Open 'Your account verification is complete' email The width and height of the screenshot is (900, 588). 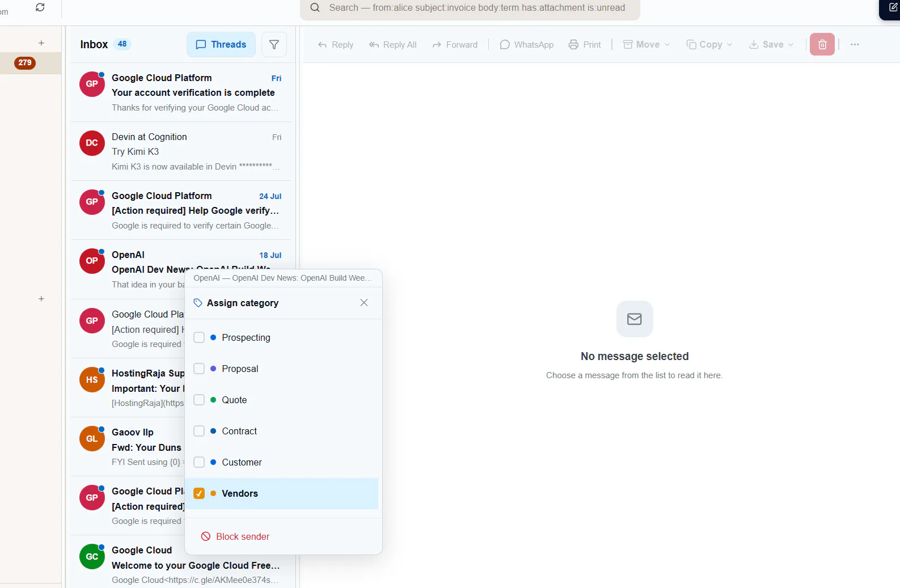click(181, 92)
